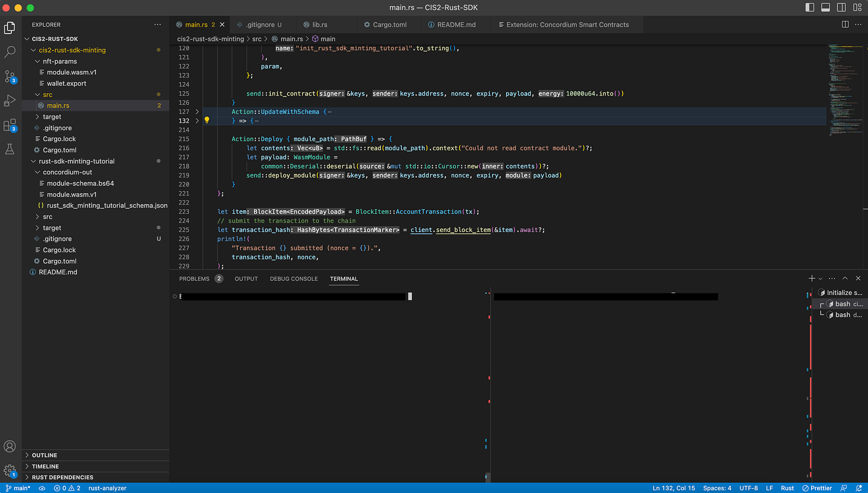
Task: Unfold code at line 132 chevron
Action: point(197,121)
